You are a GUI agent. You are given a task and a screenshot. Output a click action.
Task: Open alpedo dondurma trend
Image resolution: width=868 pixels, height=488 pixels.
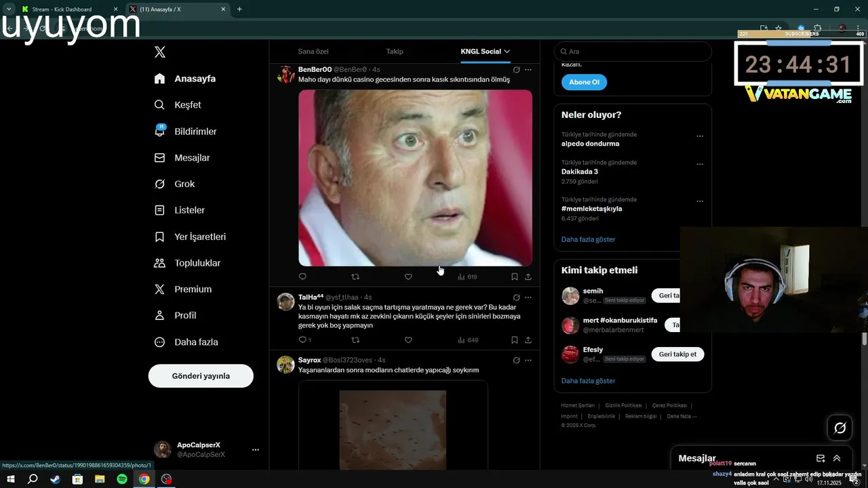tap(590, 144)
